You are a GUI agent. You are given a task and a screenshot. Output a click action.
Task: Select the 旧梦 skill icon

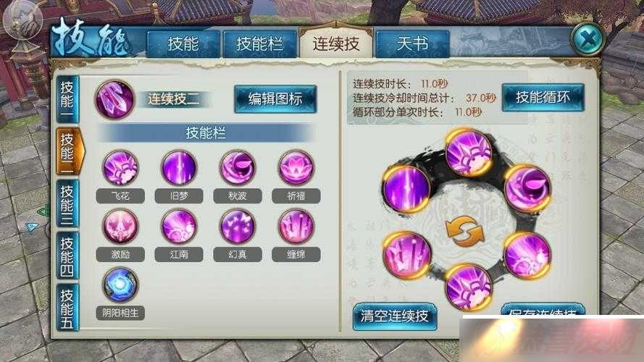179,168
